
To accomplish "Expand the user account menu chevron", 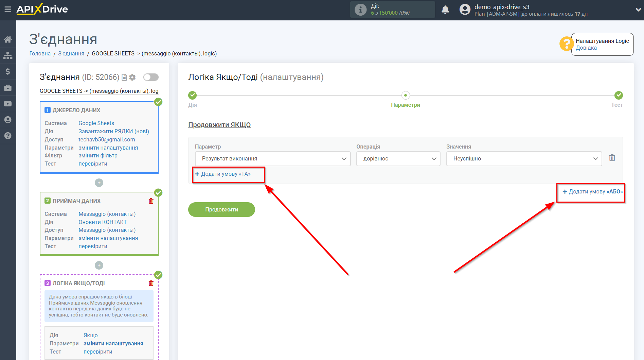I will pyautogui.click(x=638, y=10).
